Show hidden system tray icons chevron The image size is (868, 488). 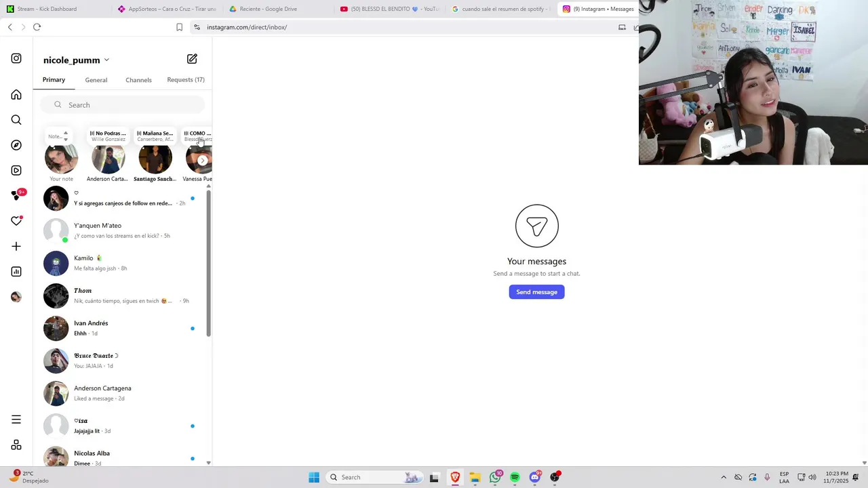723,477
